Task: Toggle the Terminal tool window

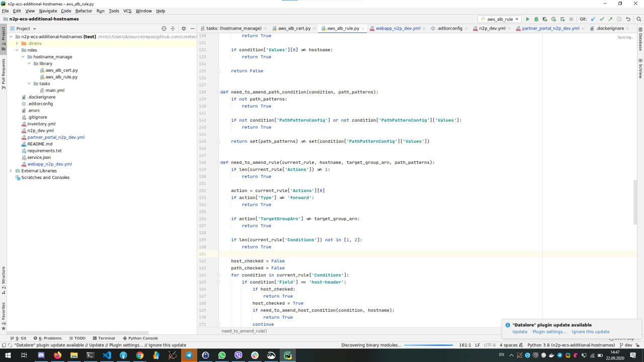Action: (x=103, y=338)
